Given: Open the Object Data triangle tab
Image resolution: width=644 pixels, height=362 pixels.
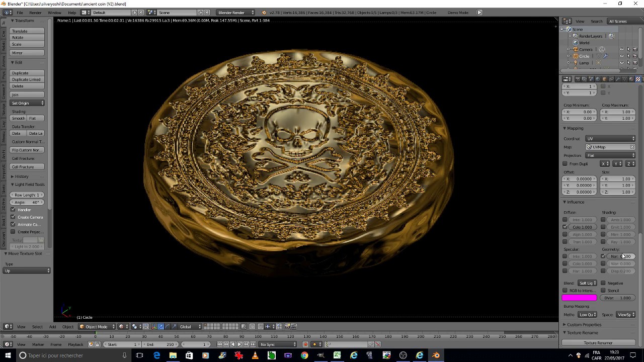Looking at the screenshot, I should point(624,79).
